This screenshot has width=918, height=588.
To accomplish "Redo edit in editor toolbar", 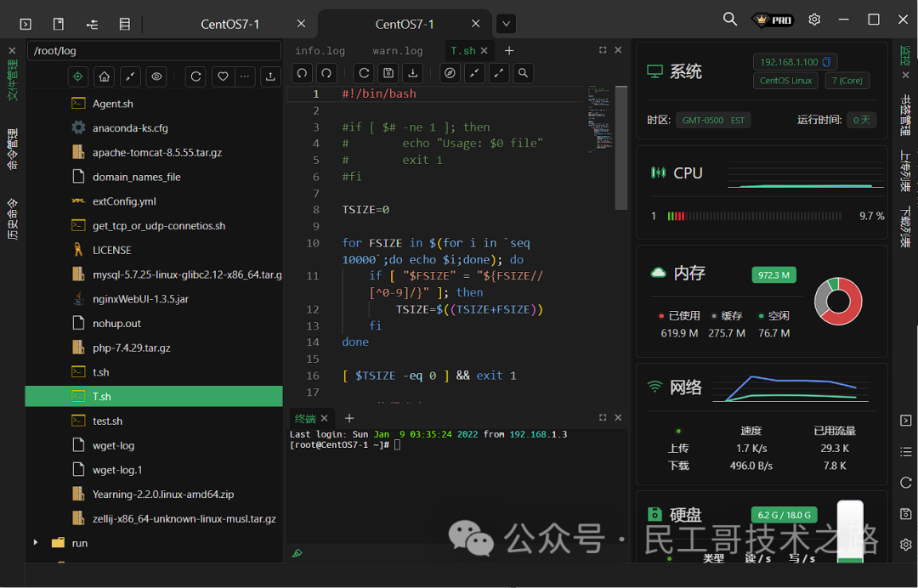I will [326, 73].
